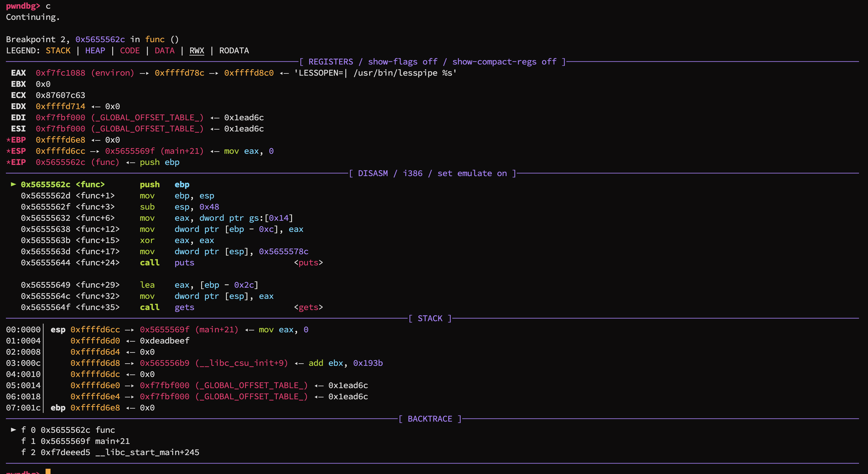Viewport: 868px width, 474px height.
Task: Click the Breakpoint 2 message line
Action: (x=92, y=39)
